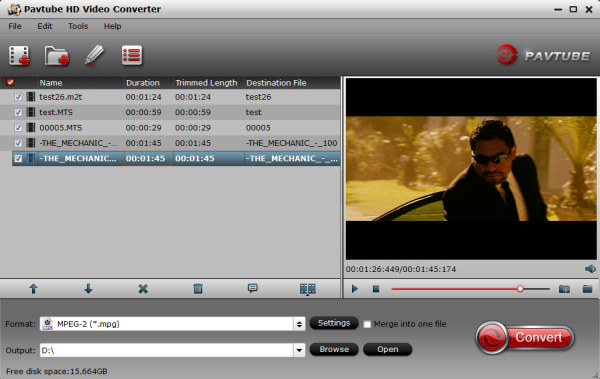The image size is (600, 379).
Task: Click the trash can clear-all icon
Action: click(x=198, y=289)
